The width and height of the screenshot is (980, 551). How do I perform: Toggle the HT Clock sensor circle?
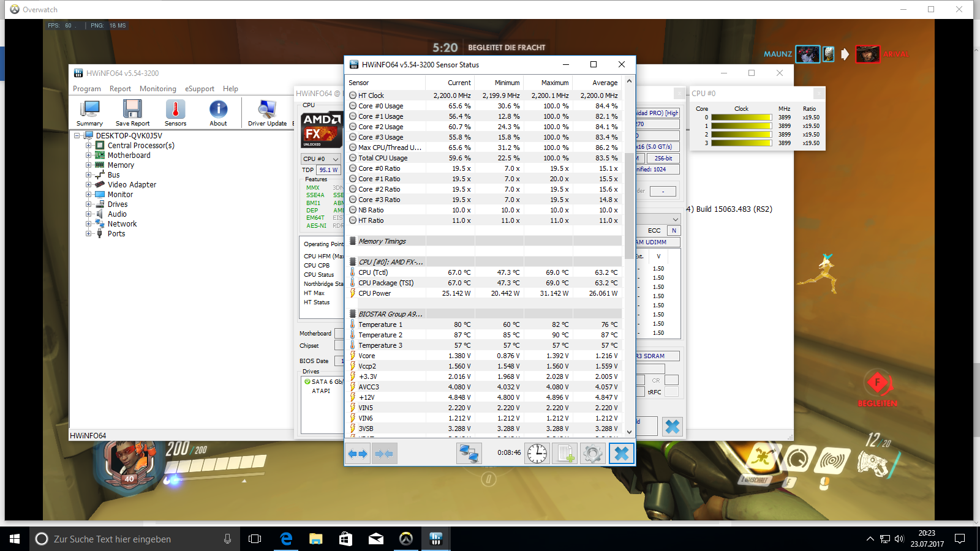353,96
